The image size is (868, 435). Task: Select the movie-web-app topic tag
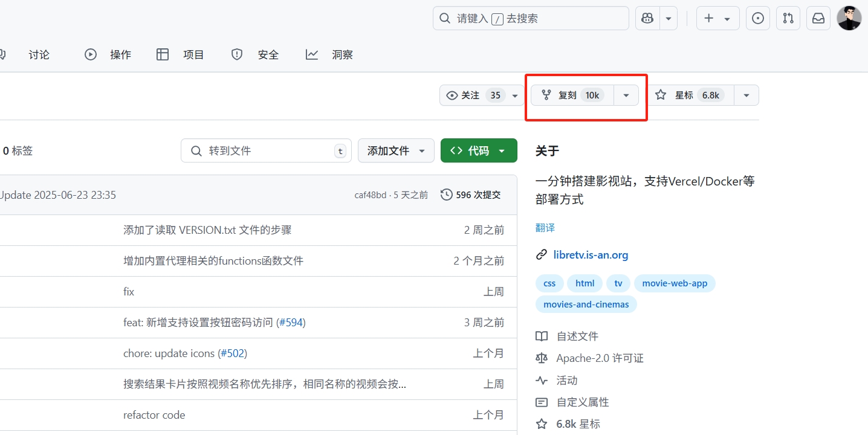pos(675,283)
